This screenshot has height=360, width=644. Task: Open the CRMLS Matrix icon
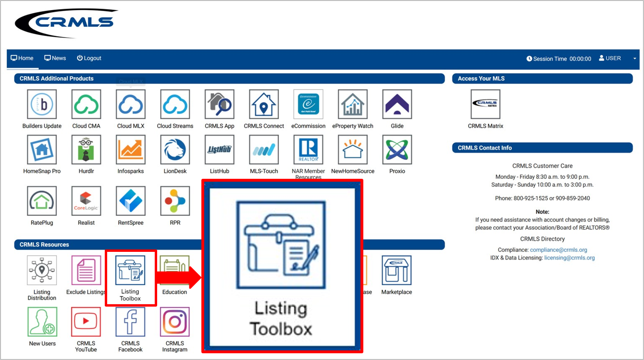(x=485, y=104)
